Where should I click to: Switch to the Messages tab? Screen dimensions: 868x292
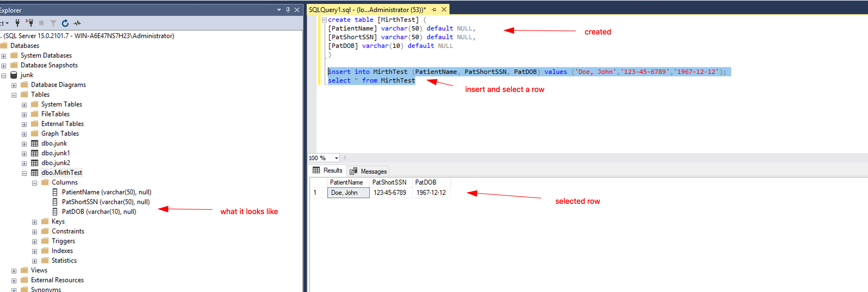click(x=368, y=171)
